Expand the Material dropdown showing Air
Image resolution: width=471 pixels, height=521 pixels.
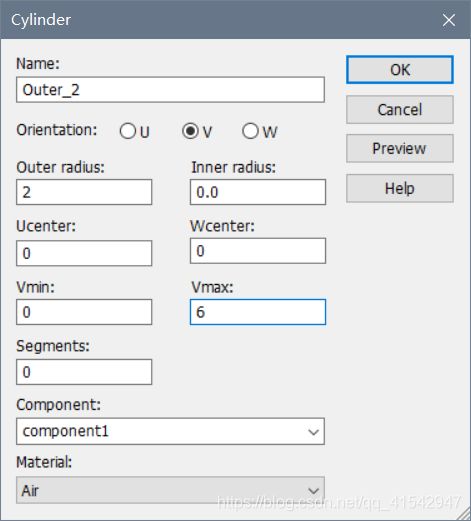[x=170, y=490]
